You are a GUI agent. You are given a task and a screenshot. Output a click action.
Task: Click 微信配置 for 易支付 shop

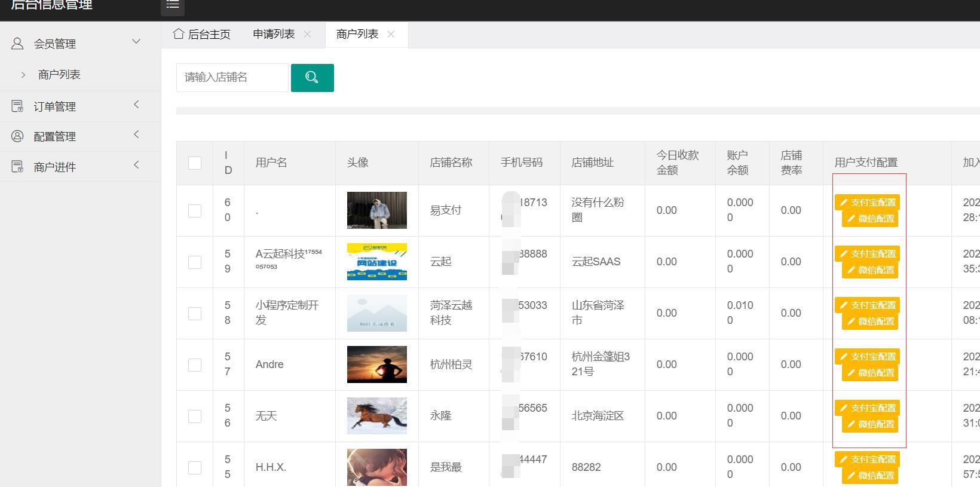[870, 219]
